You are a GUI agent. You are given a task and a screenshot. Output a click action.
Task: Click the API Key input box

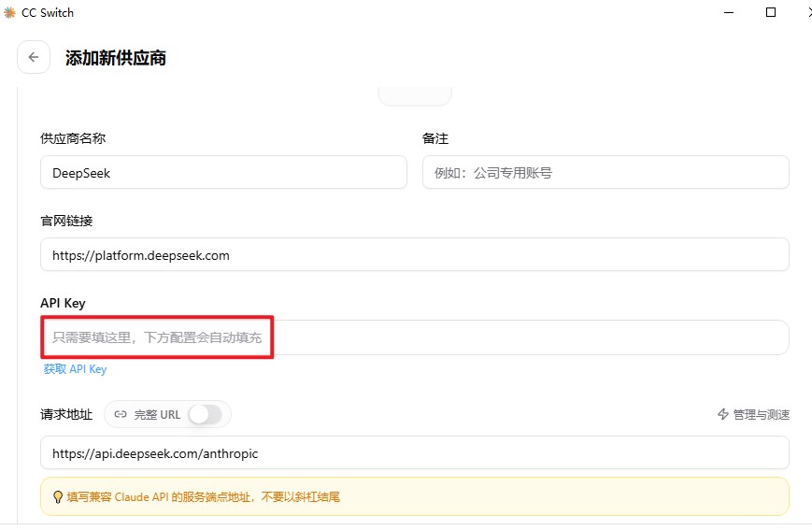[x=415, y=337]
